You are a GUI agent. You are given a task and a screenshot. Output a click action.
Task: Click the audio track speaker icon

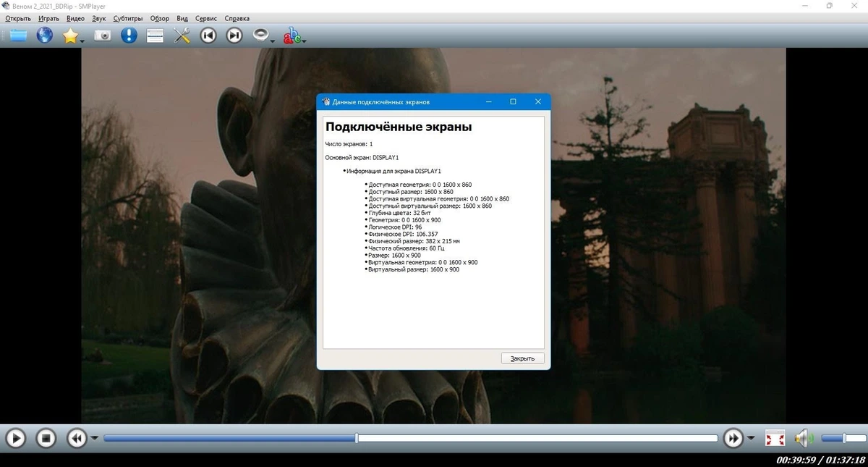point(260,35)
